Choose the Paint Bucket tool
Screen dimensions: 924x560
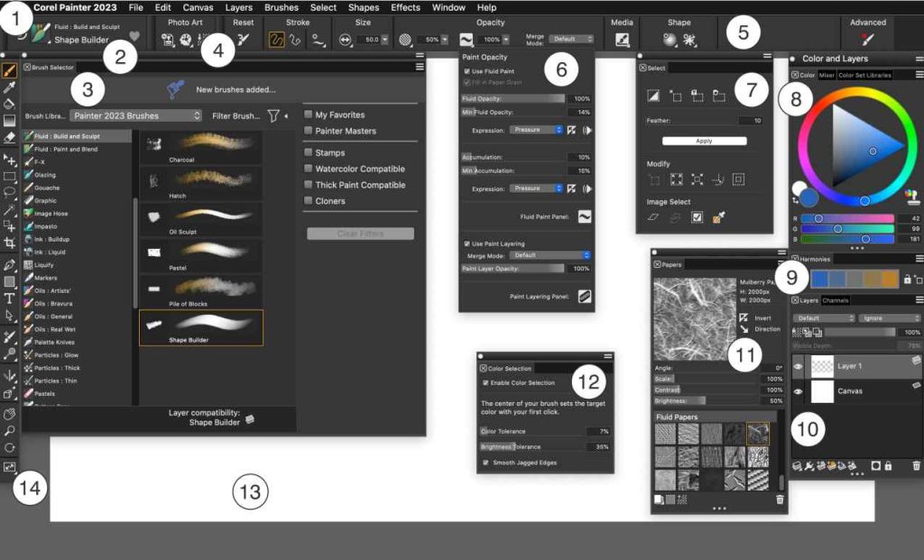pos(9,105)
